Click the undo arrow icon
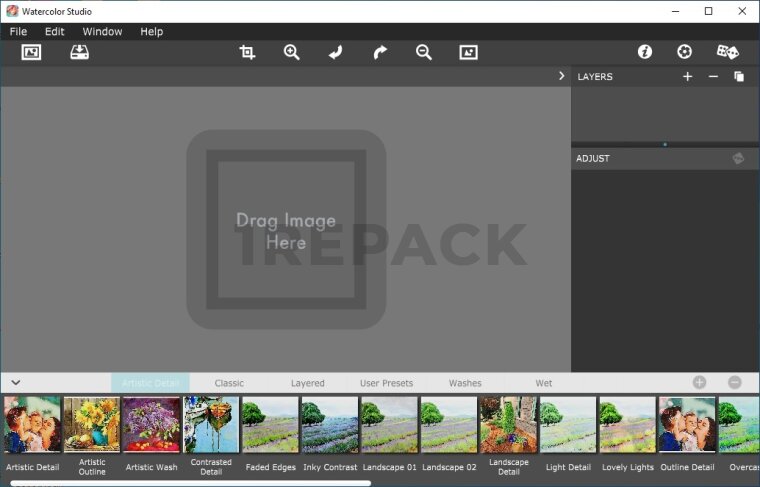The width and height of the screenshot is (760, 487). [335, 52]
